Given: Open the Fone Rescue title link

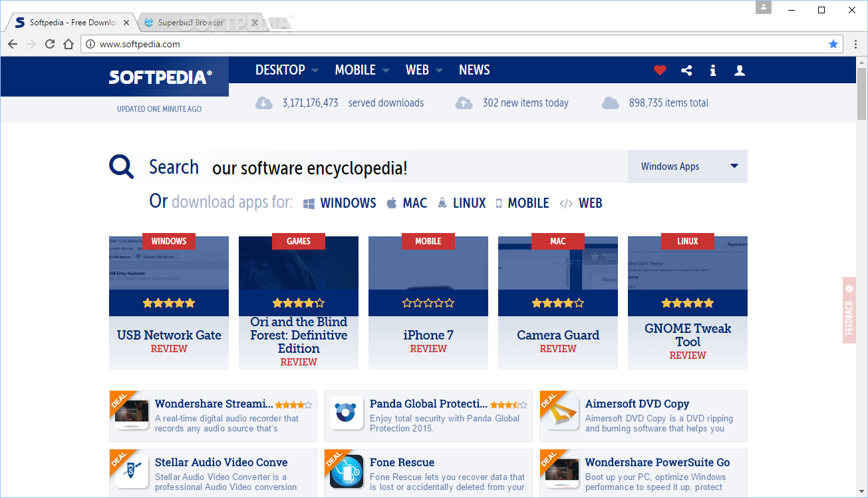Looking at the screenshot, I should coord(402,462).
